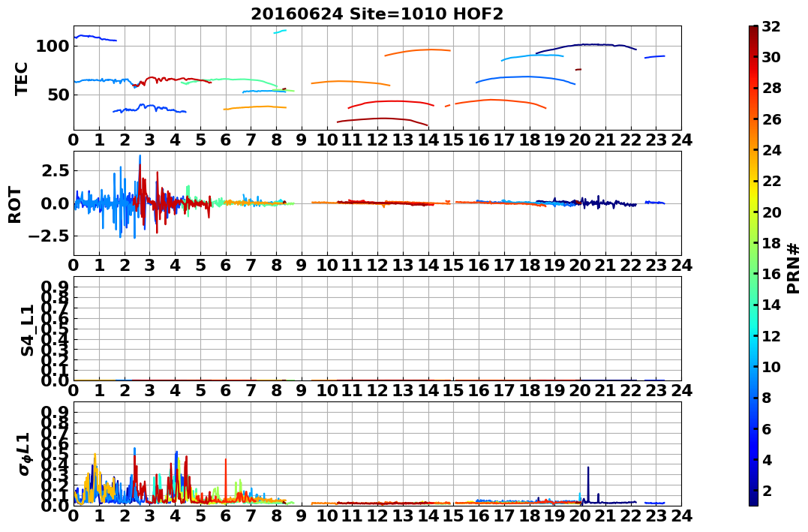Click the '50' tick on the TEC axis
Viewport: 808px width, 532px height.
[58, 95]
